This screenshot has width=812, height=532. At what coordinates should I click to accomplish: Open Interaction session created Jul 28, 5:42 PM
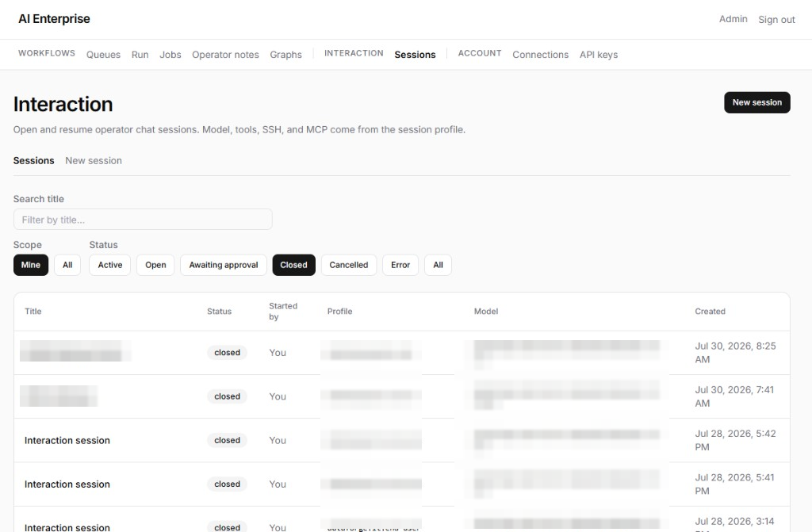[67, 440]
